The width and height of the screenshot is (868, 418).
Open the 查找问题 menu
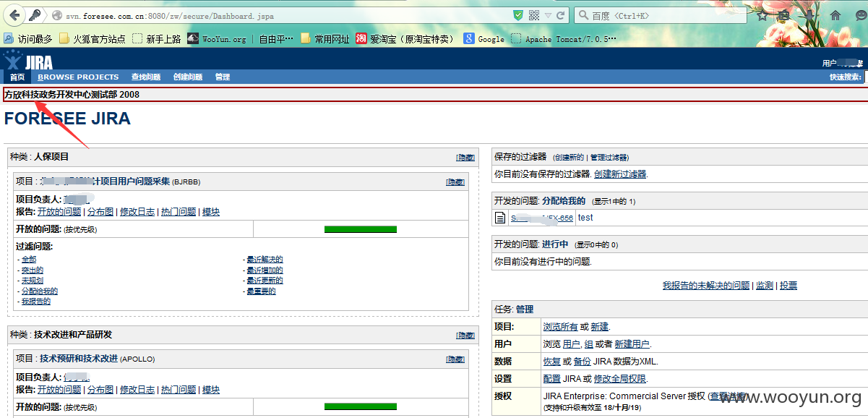click(146, 77)
